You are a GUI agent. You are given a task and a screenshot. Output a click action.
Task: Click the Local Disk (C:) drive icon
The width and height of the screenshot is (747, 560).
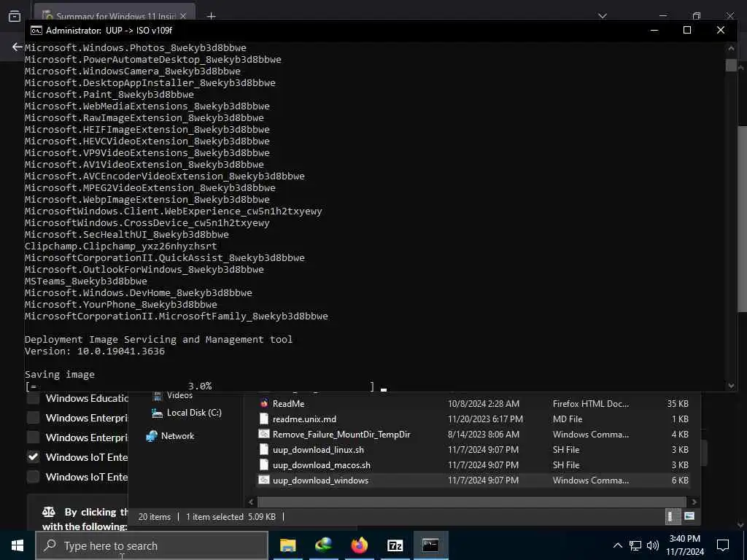(157, 413)
